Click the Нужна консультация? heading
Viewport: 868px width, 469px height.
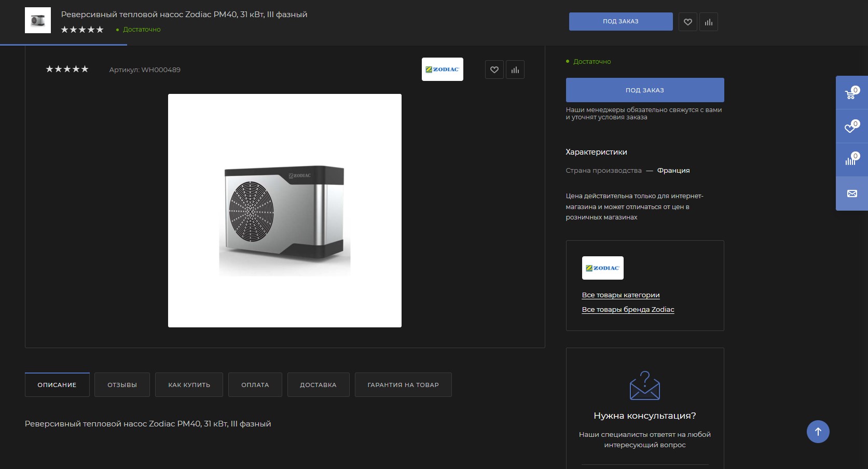coord(645,416)
